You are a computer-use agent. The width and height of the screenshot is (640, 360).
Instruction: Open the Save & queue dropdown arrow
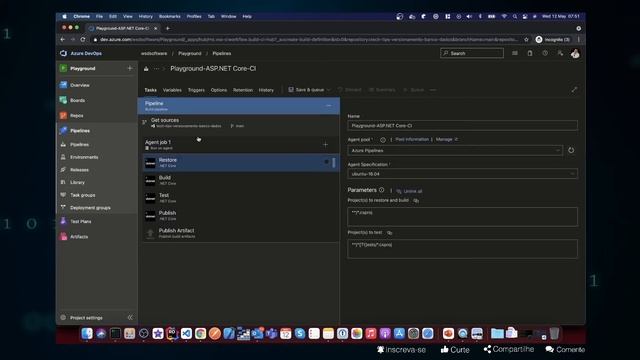coord(329,90)
